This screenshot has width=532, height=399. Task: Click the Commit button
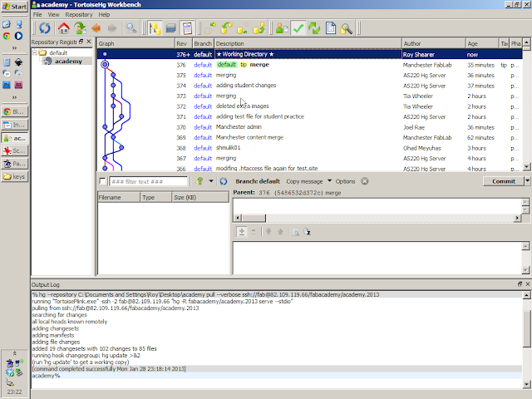click(504, 181)
